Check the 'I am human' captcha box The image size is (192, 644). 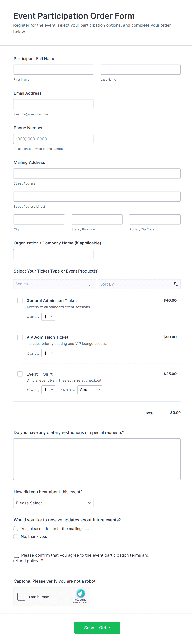(x=21, y=597)
